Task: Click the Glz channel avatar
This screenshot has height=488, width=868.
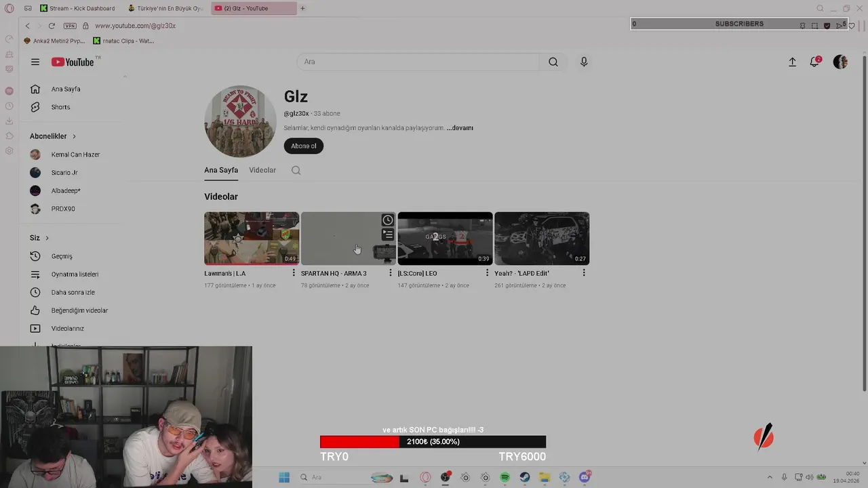Action: (x=240, y=121)
